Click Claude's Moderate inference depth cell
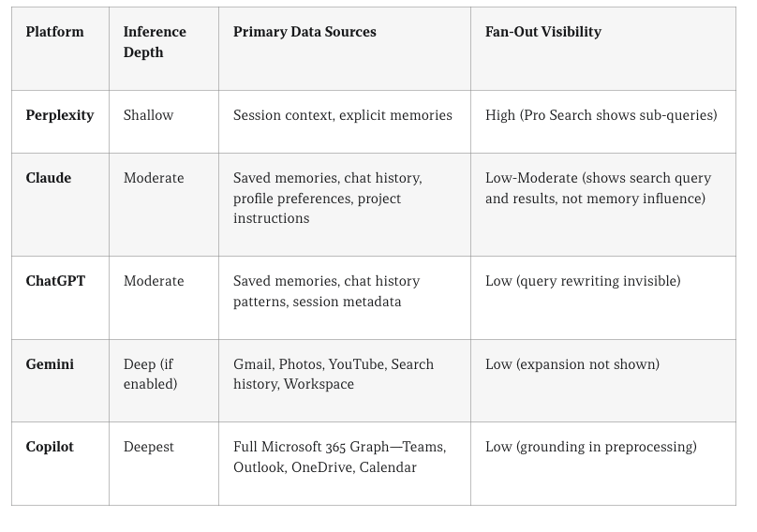 (x=154, y=178)
